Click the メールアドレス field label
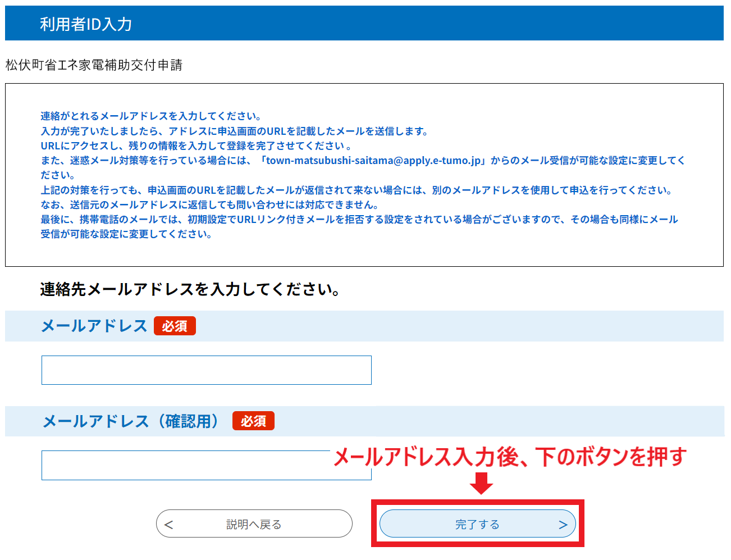 (x=94, y=326)
